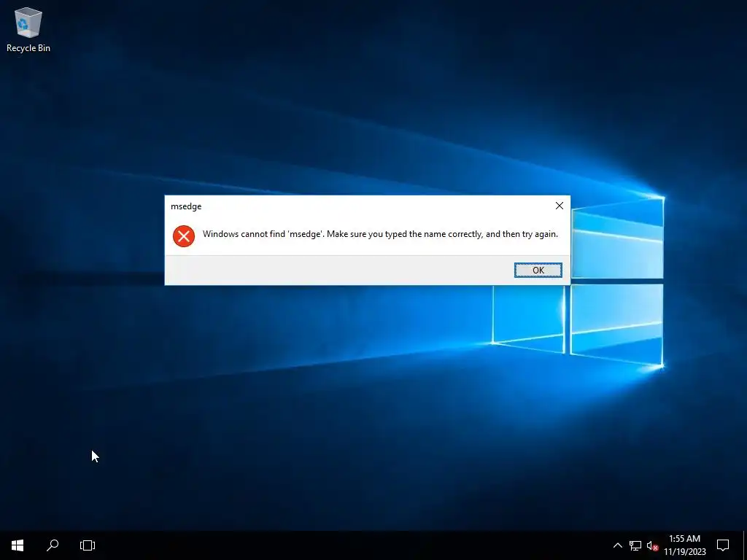
Task: Open the Windows Start menu
Action: coord(18,545)
